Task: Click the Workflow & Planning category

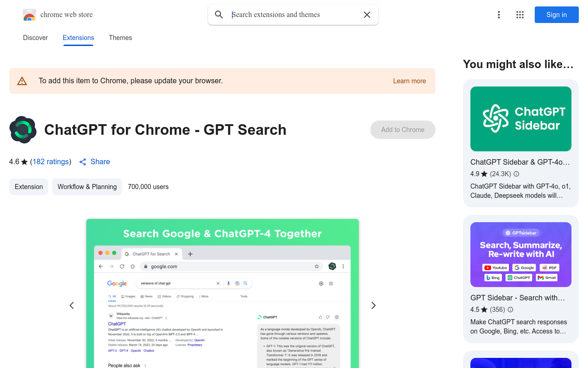Action: pos(87,187)
